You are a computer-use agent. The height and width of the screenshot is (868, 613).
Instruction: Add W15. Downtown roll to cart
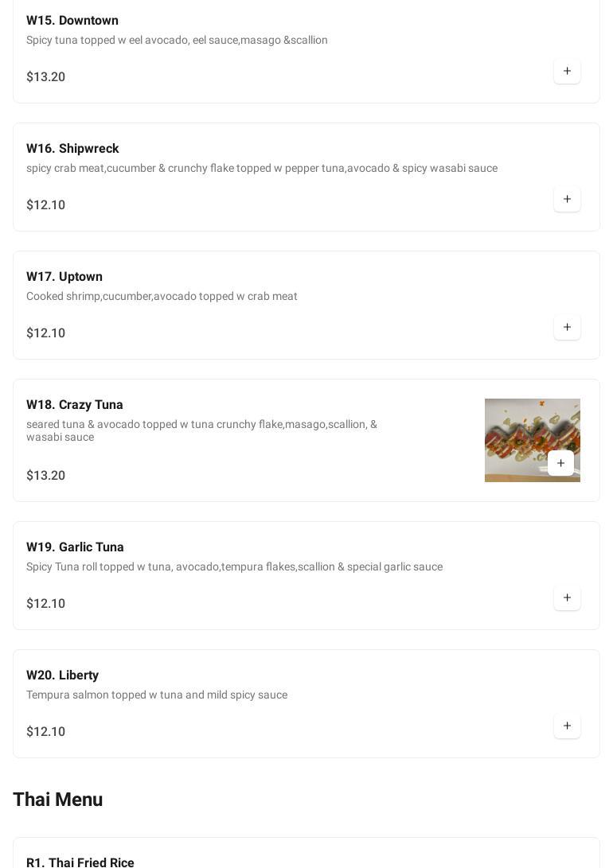pos(567,72)
